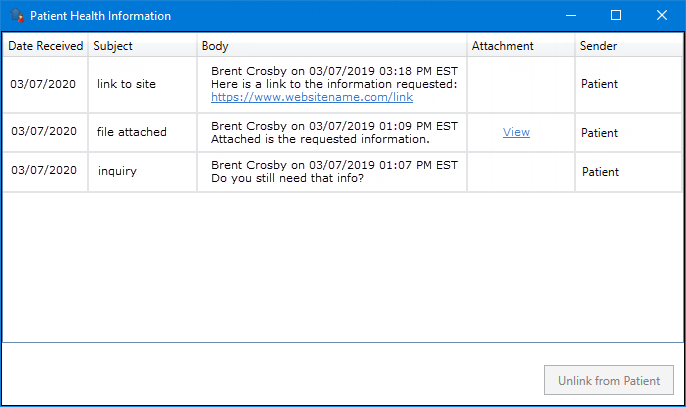Open the websitename.com link in the message body
This screenshot has height=407, width=686.
click(312, 97)
